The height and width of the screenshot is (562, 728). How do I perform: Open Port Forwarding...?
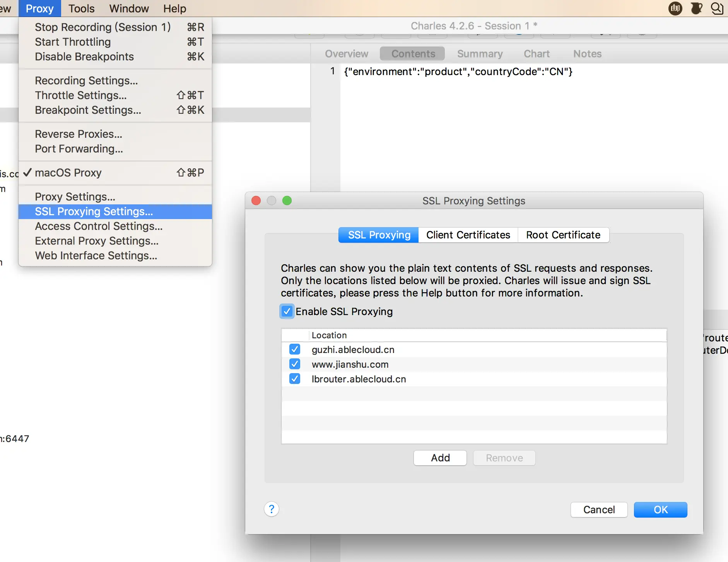pyautogui.click(x=115, y=149)
